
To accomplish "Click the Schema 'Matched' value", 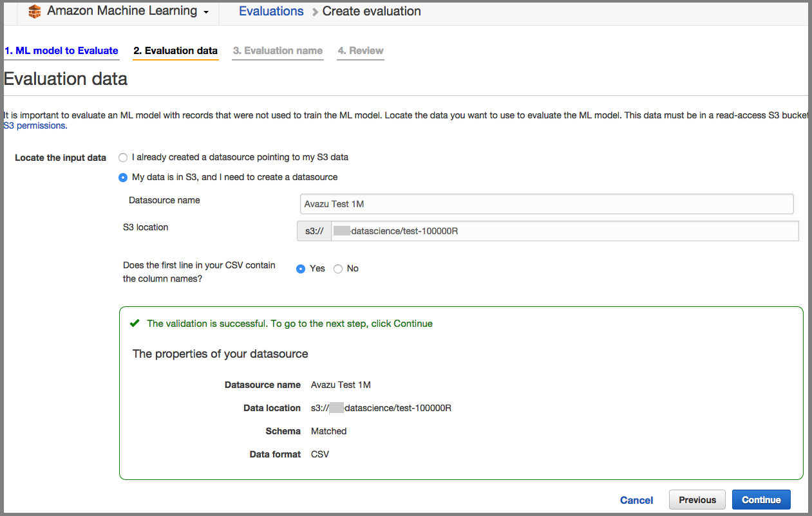I will tap(329, 431).
